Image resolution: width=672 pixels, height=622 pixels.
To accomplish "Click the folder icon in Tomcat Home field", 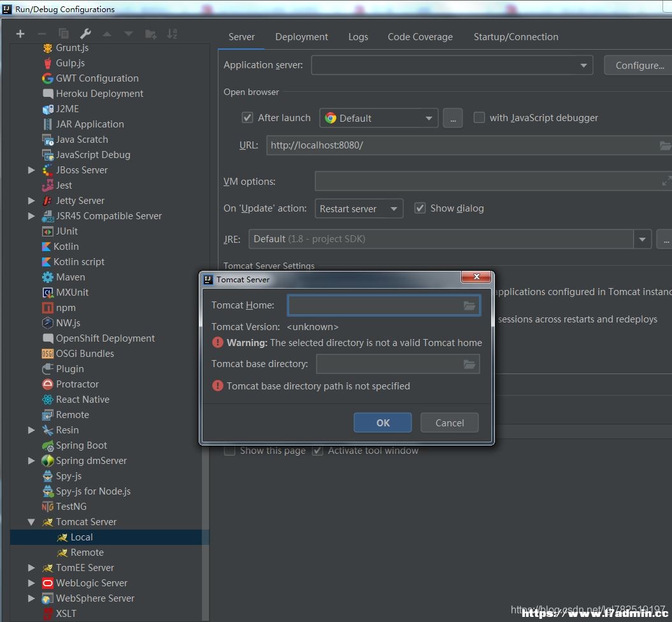I will click(x=469, y=306).
